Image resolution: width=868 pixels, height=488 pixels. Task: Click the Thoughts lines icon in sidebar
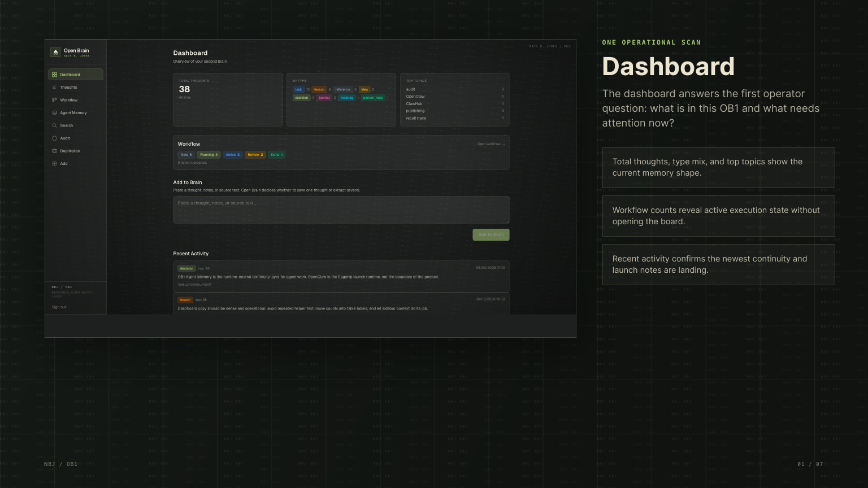54,88
